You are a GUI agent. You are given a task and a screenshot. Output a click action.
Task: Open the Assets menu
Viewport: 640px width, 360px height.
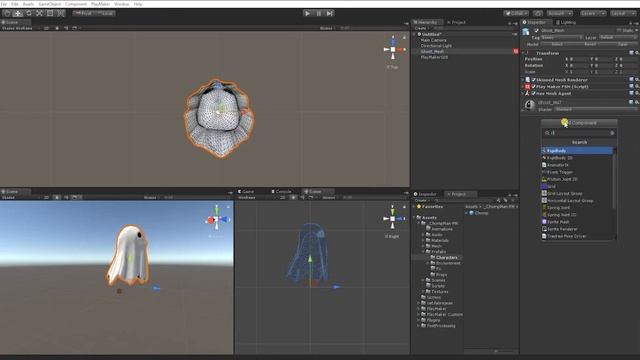pos(28,4)
